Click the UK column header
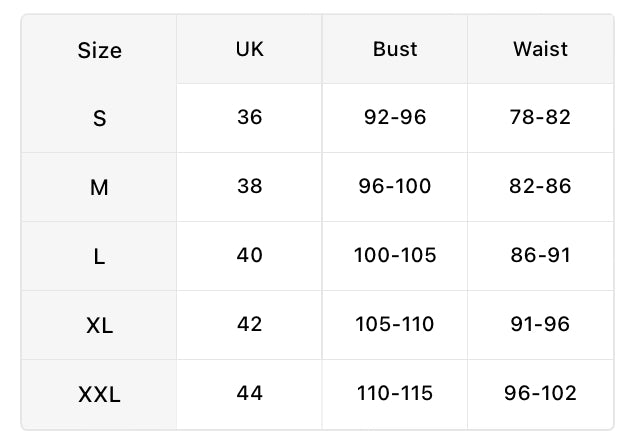Image resolution: width=640 pixels, height=436 pixels. click(249, 49)
